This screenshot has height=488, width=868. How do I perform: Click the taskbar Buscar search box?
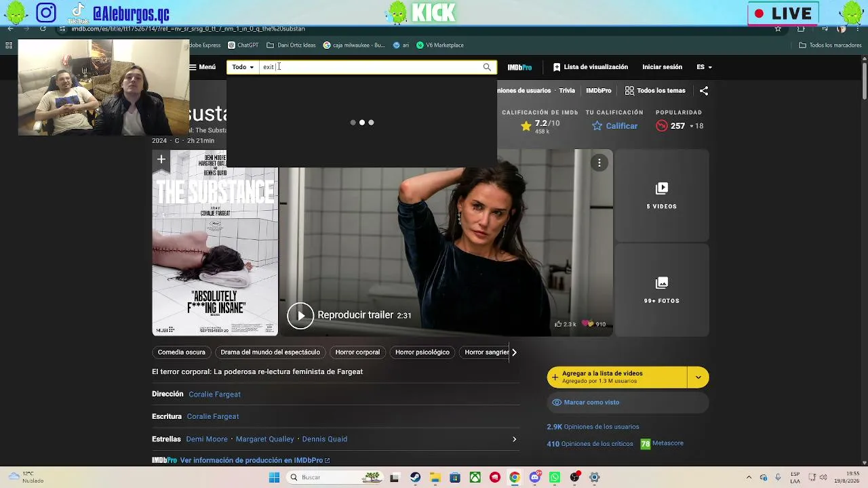334,478
